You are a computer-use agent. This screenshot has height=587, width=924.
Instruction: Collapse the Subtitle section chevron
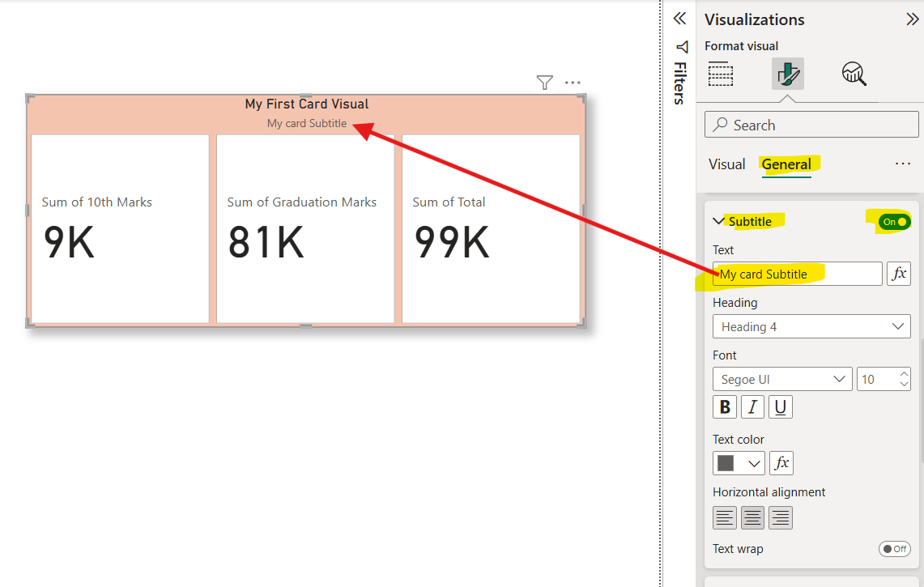[x=717, y=220]
